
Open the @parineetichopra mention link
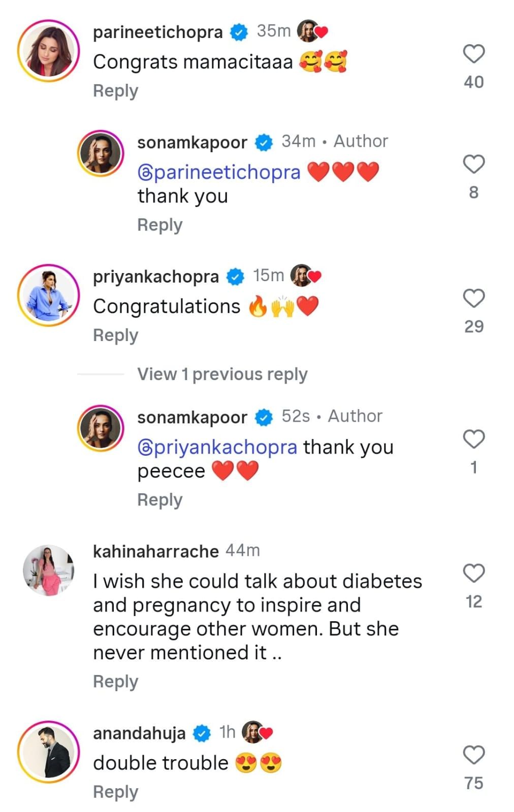tap(219, 173)
